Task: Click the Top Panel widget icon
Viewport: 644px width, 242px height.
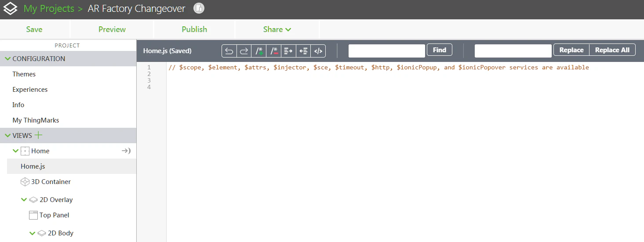Action: [x=33, y=215]
